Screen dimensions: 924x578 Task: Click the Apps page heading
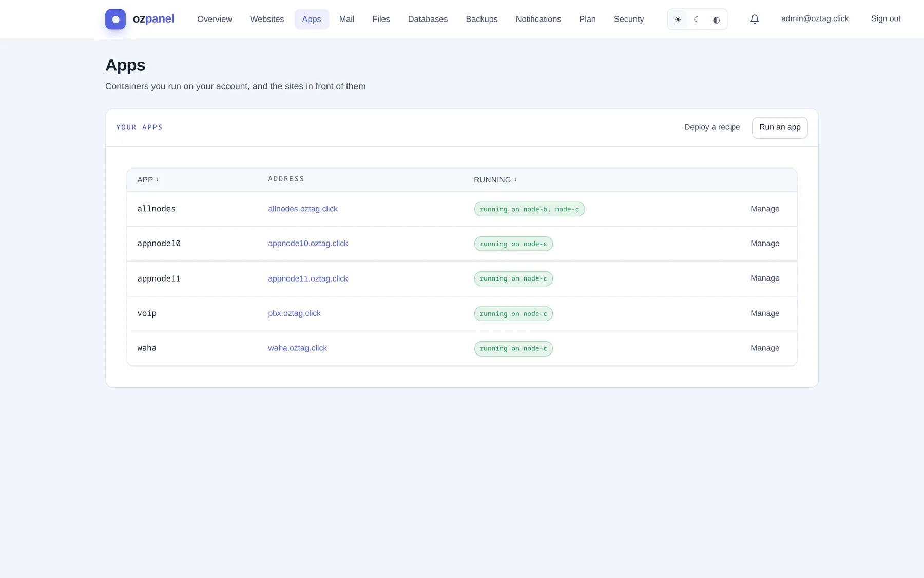125,65
